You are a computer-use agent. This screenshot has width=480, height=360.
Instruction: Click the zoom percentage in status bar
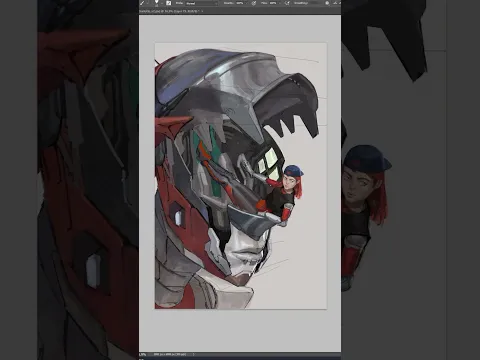143,354
